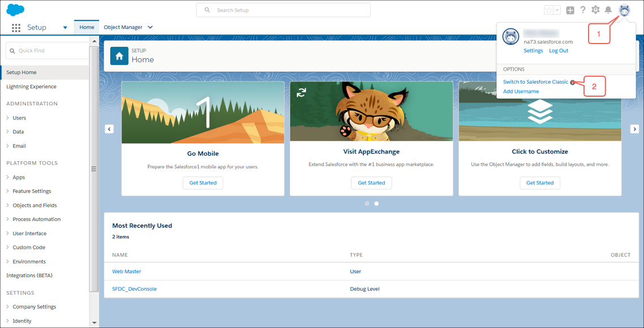Image resolution: width=644 pixels, height=328 pixels.
Task: Expand the Feature Settings node
Action: click(8, 191)
